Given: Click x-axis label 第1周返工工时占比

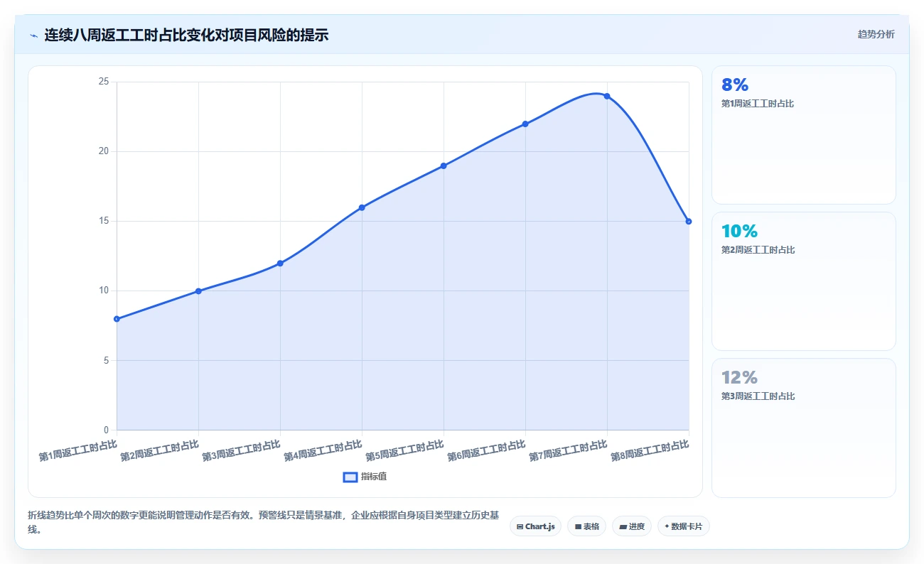Looking at the screenshot, I should [78, 451].
